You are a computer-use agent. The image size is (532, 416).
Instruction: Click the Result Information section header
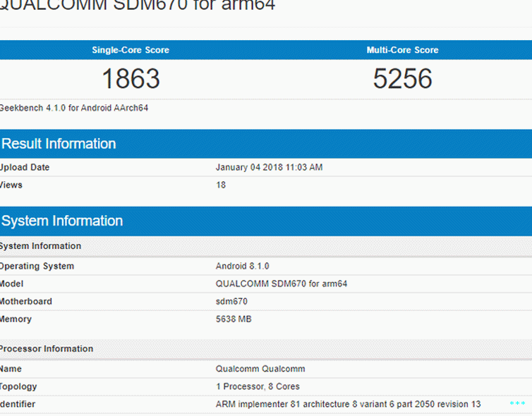pyautogui.click(x=266, y=144)
